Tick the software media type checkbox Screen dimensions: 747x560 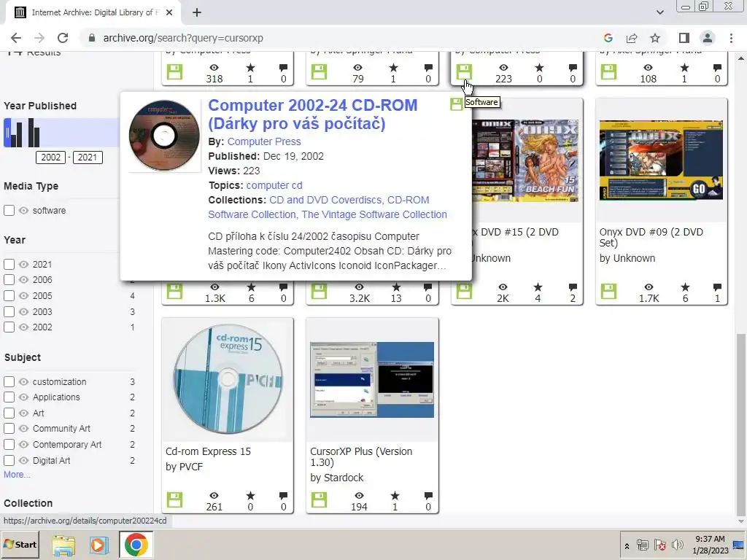[9, 211]
